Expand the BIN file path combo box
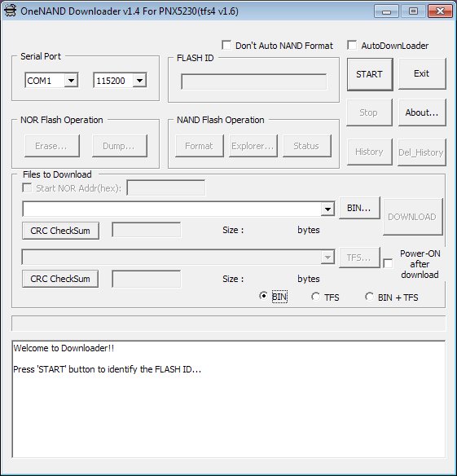This screenshot has height=476, width=457. pyautogui.click(x=327, y=209)
